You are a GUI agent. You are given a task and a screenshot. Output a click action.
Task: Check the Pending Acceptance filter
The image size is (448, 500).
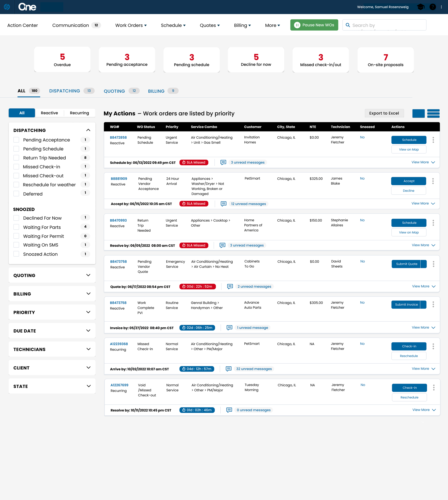pyautogui.click(x=16, y=140)
